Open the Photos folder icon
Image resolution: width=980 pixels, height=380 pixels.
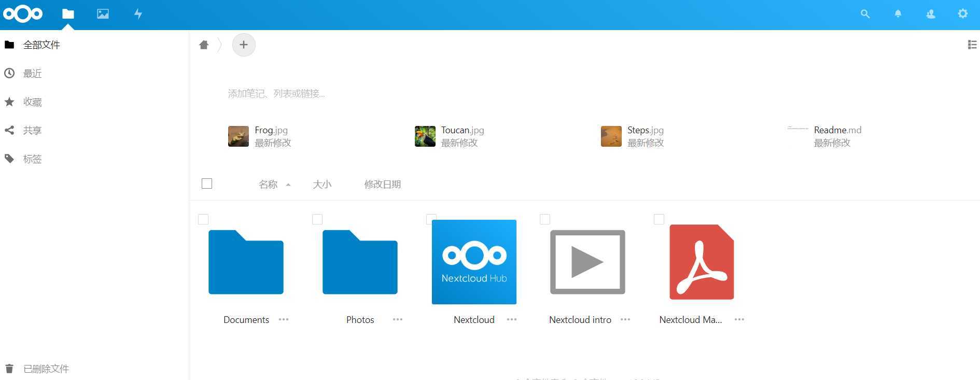[360, 262]
